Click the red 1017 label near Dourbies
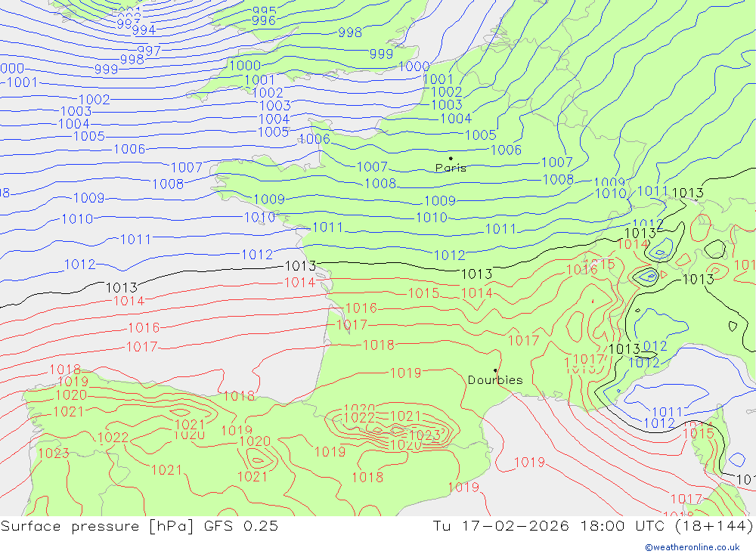Viewport: 756px width, 554px height. pyautogui.click(x=523, y=340)
